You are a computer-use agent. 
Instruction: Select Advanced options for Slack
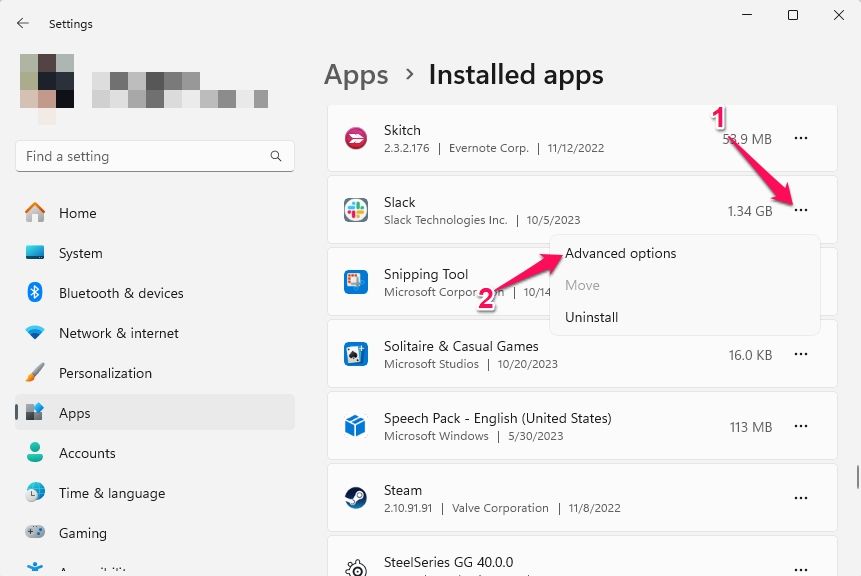point(620,253)
